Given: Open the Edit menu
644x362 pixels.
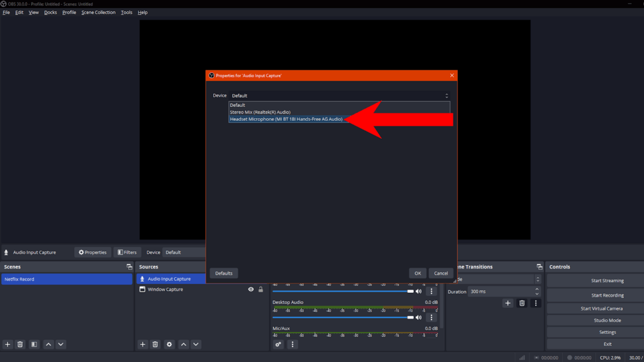Looking at the screenshot, I should [x=19, y=13].
